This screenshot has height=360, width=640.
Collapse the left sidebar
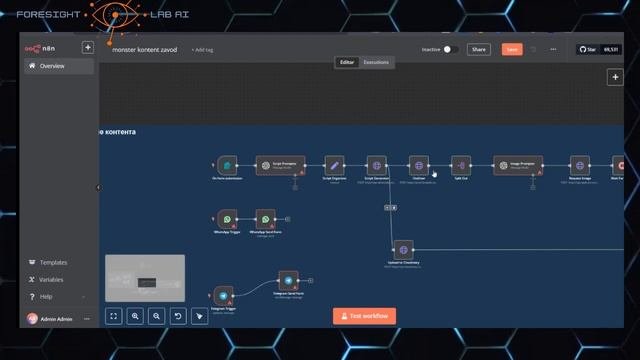(x=98, y=187)
